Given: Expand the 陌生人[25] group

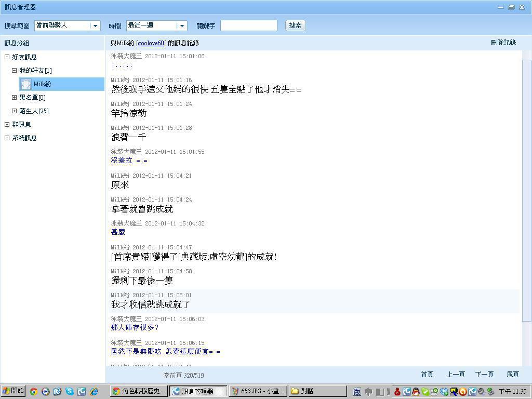Looking at the screenshot, I should (14, 111).
